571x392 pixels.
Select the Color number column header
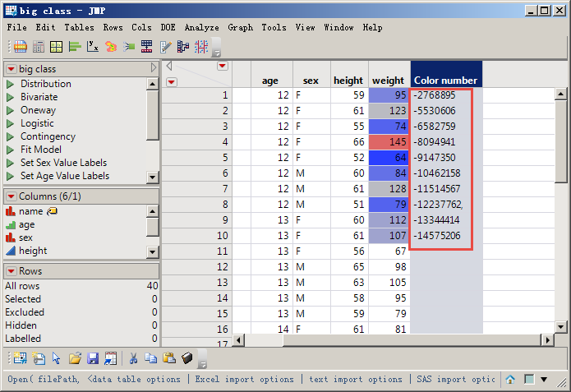tap(445, 81)
